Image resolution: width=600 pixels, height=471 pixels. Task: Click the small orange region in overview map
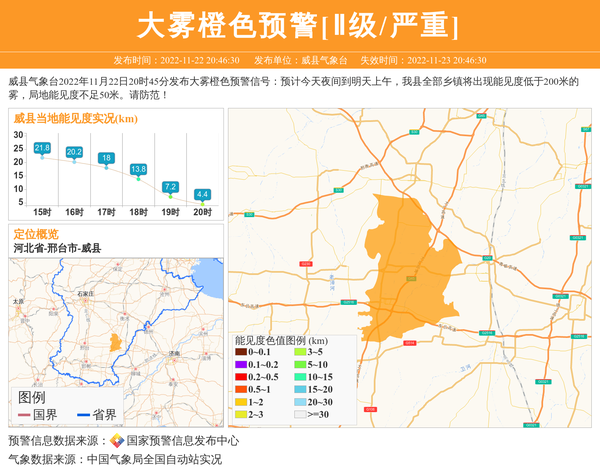[116, 341]
